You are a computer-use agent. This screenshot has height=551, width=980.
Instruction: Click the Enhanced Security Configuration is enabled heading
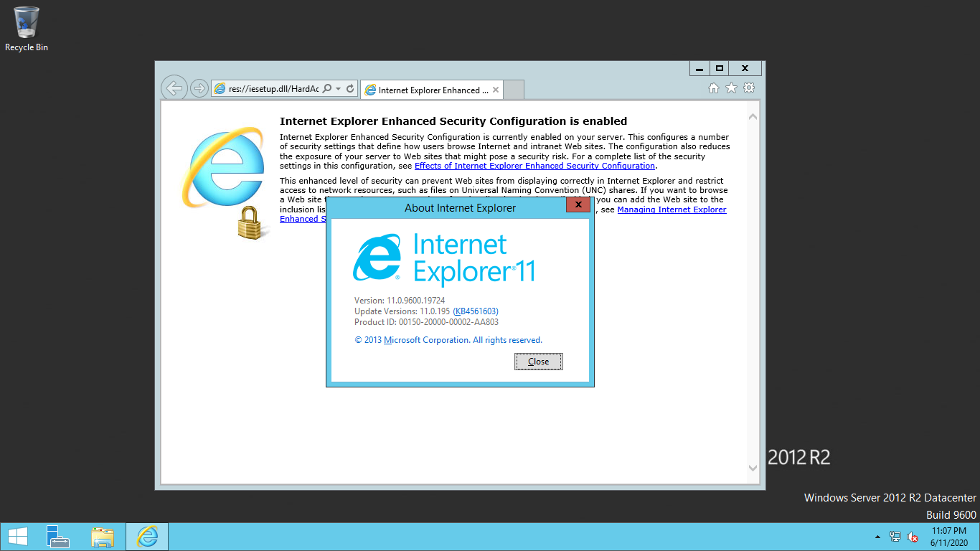[453, 121]
